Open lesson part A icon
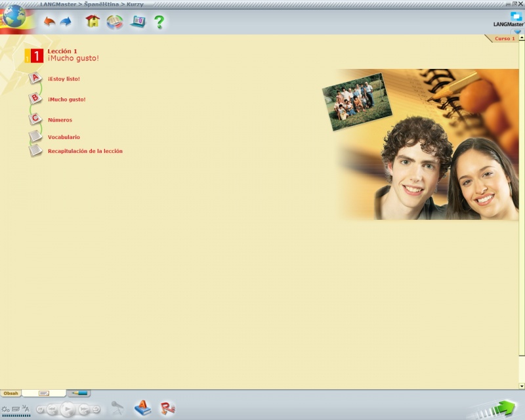This screenshot has height=420, width=525. pyautogui.click(x=35, y=78)
